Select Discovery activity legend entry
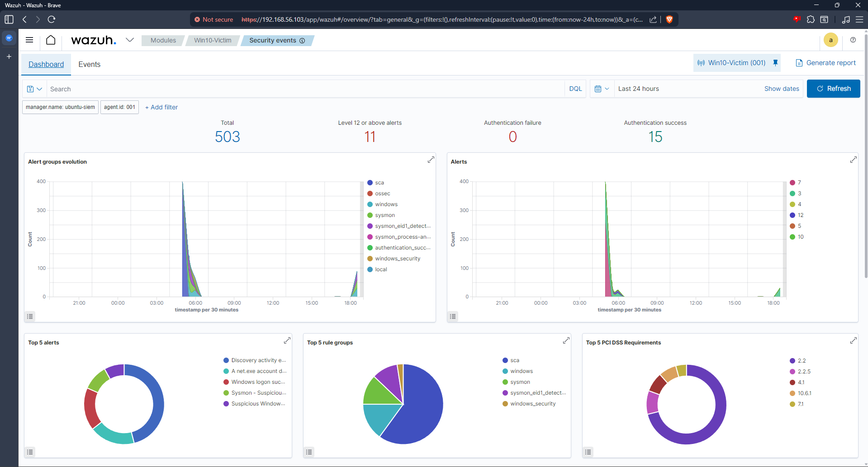Viewport: 868px width, 467px height. [259, 360]
